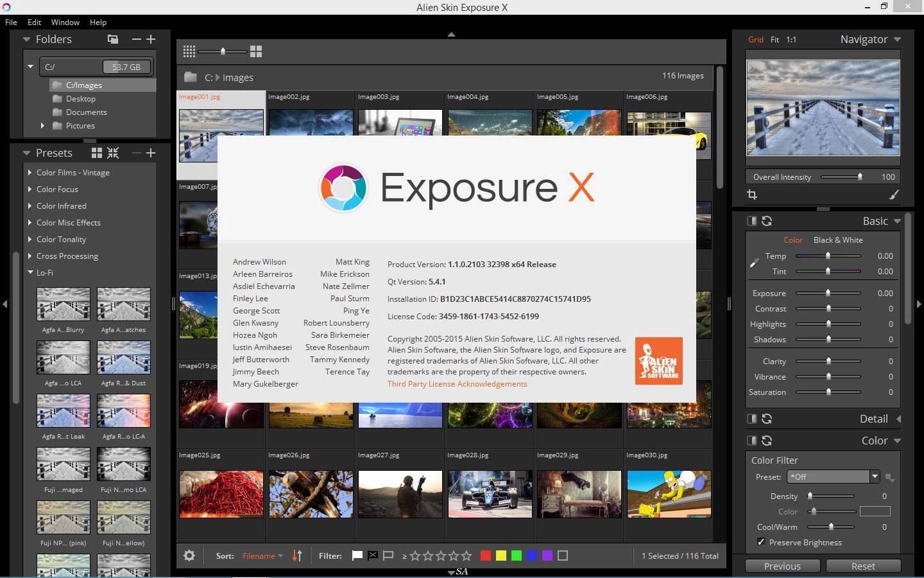The height and width of the screenshot is (578, 924).
Task: Click the collapse-all presets icon
Action: [113, 153]
